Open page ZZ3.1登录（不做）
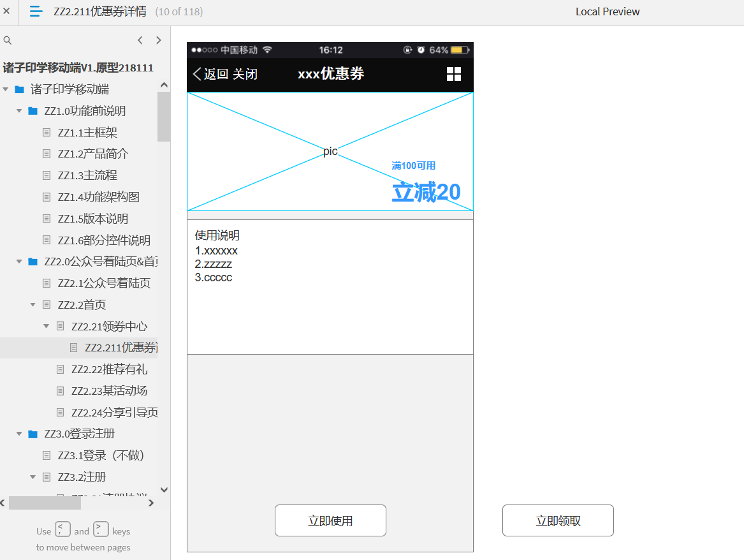Image resolution: width=744 pixels, height=560 pixels. [101, 455]
